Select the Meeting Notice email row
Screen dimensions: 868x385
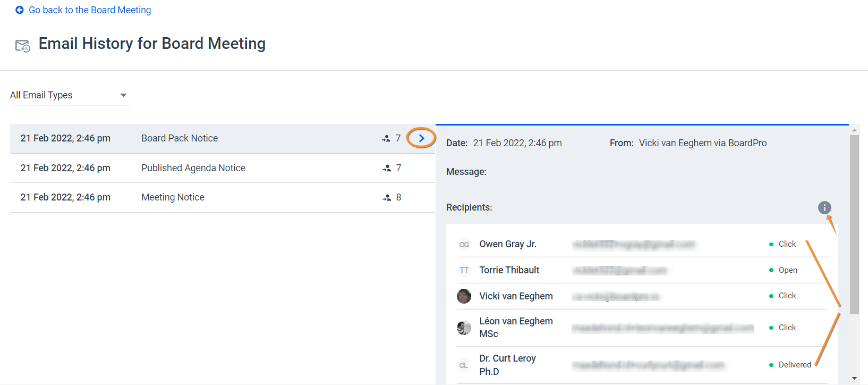tap(222, 197)
